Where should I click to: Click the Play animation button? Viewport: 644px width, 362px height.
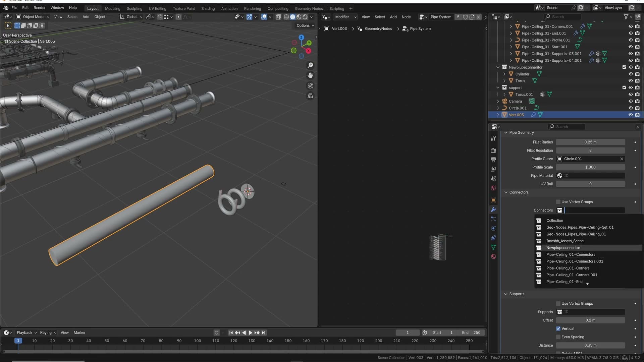tap(250, 333)
